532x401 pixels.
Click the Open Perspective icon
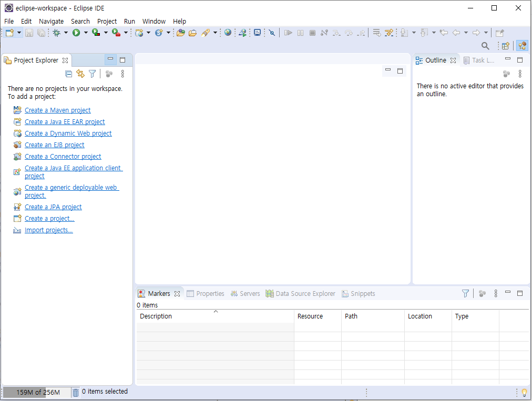[506, 46]
